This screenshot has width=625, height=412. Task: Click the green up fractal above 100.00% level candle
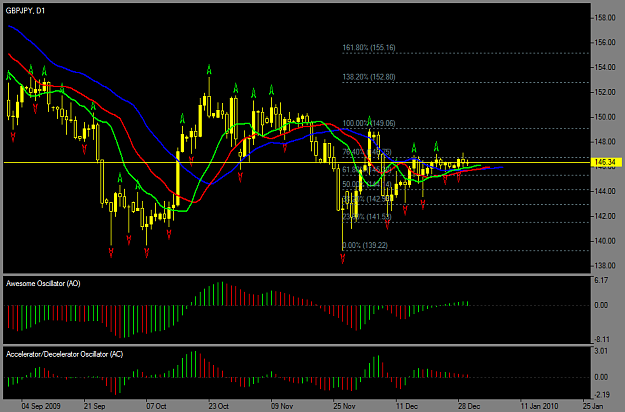point(369,120)
